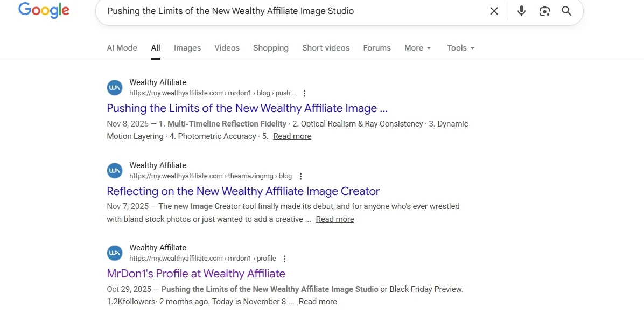
Task: Click Wealthy Affiliate favicon on first result
Action: [115, 88]
